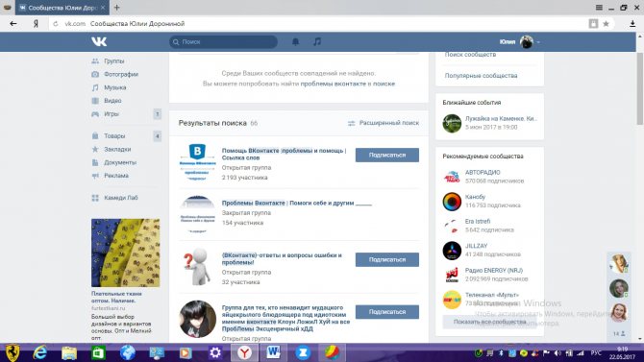
Task: Open notifications bell icon
Action: click(295, 41)
